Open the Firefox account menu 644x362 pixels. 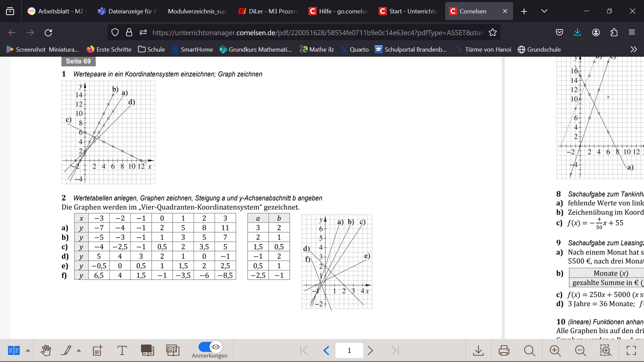[596, 33]
